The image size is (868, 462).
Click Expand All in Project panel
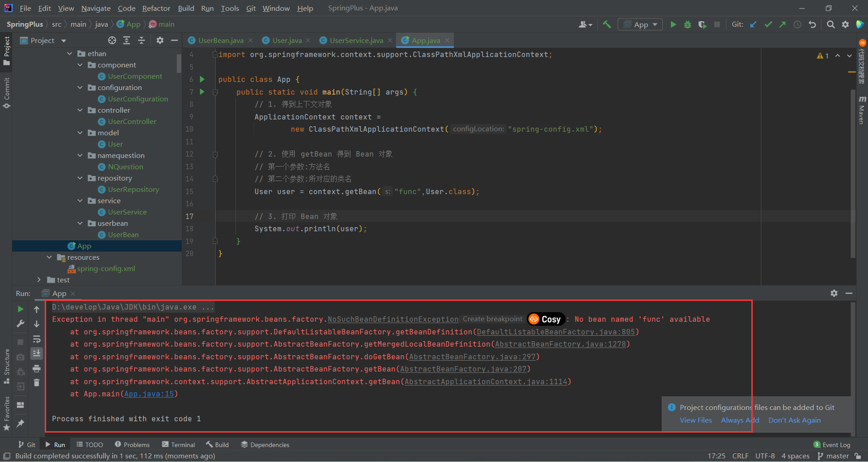click(x=127, y=40)
